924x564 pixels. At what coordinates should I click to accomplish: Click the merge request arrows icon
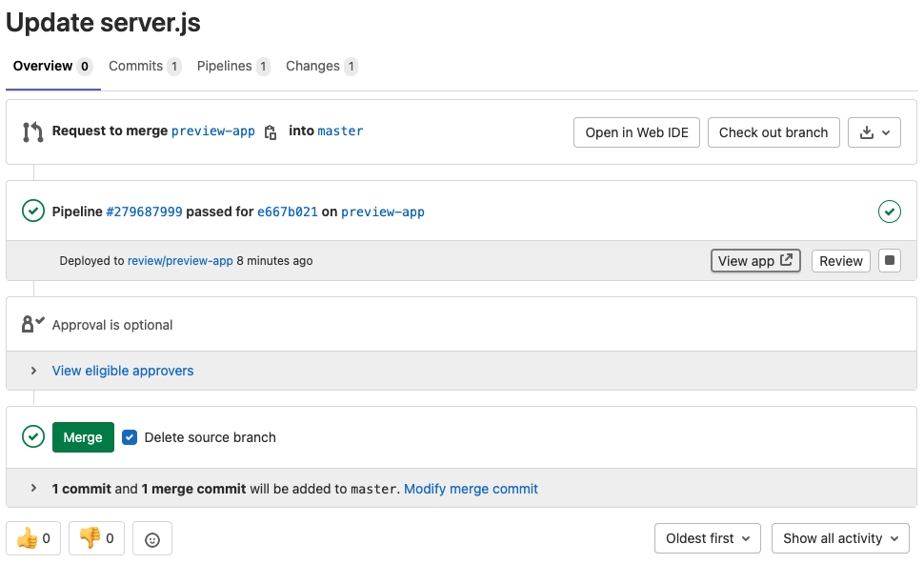tap(31, 131)
